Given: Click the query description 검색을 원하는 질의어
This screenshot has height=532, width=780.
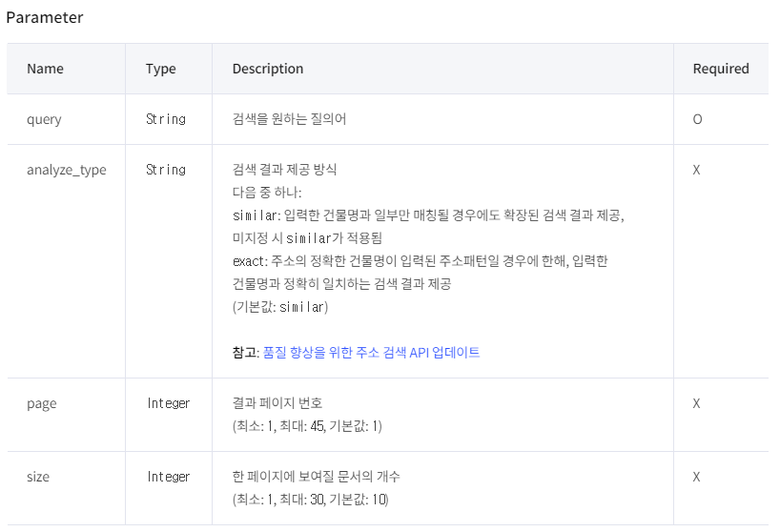Looking at the screenshot, I should click(289, 119).
